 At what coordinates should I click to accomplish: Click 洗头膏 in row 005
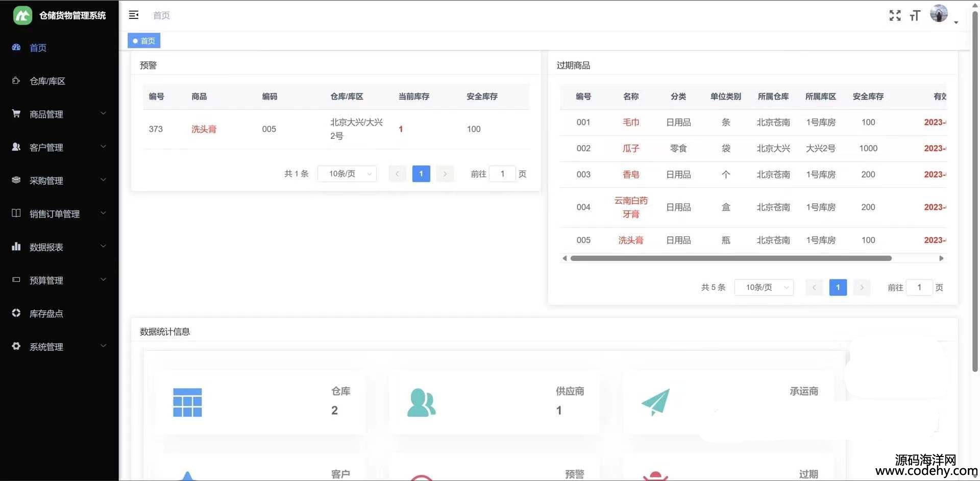pyautogui.click(x=631, y=240)
